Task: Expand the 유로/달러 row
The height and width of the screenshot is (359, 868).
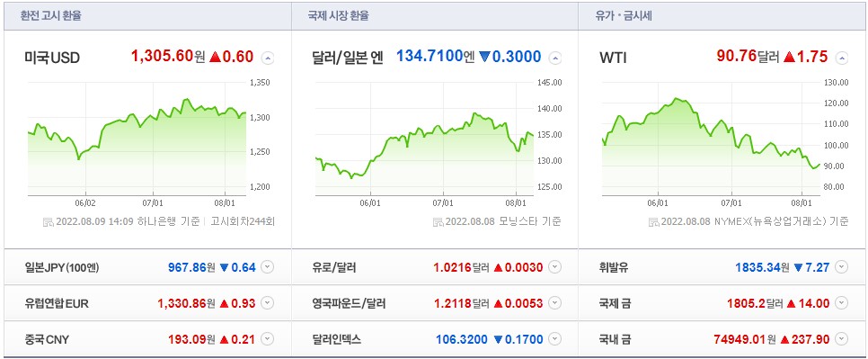Action: coord(555,267)
